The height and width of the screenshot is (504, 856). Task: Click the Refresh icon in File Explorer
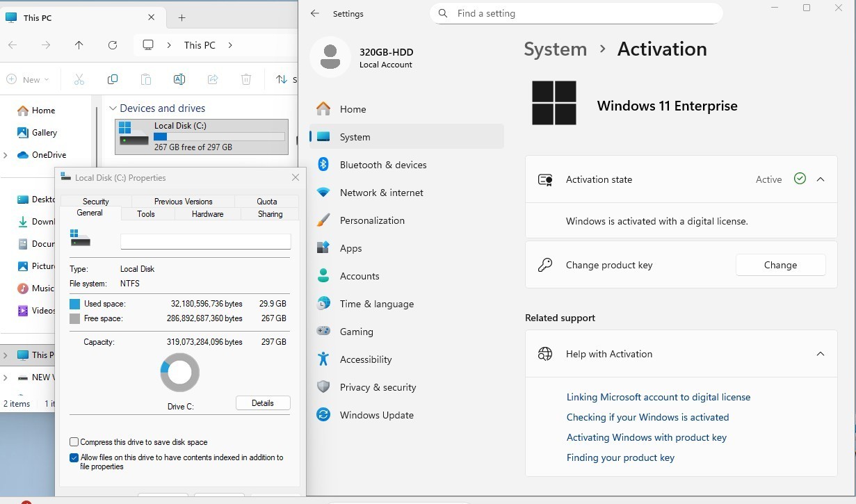coord(113,45)
